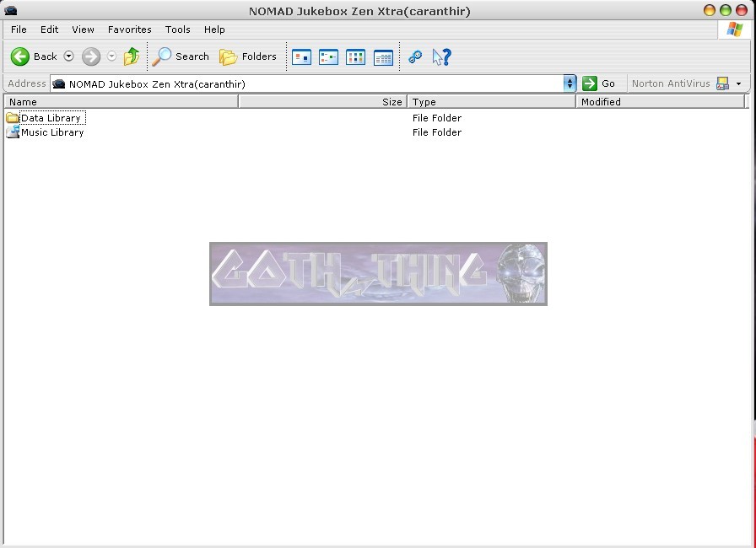Screen dimensions: 756x548
Task: Sort by the Modified column header
Action: tap(661, 102)
